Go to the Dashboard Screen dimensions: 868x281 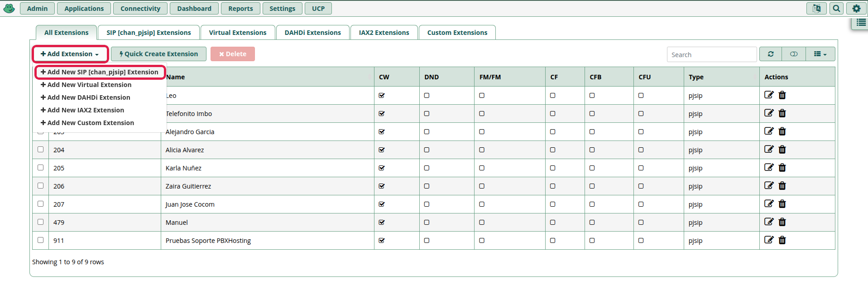click(x=194, y=8)
